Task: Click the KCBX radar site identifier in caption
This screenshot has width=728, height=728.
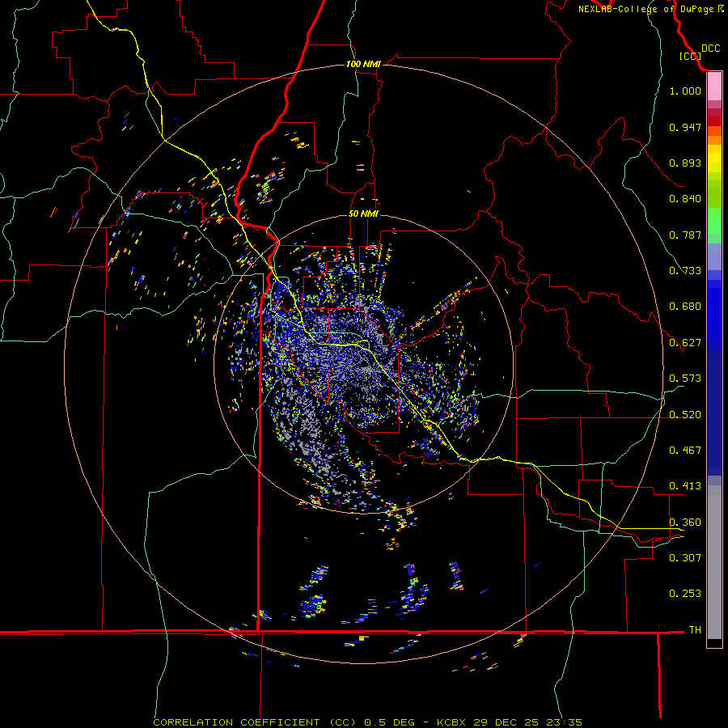Action: point(451,722)
